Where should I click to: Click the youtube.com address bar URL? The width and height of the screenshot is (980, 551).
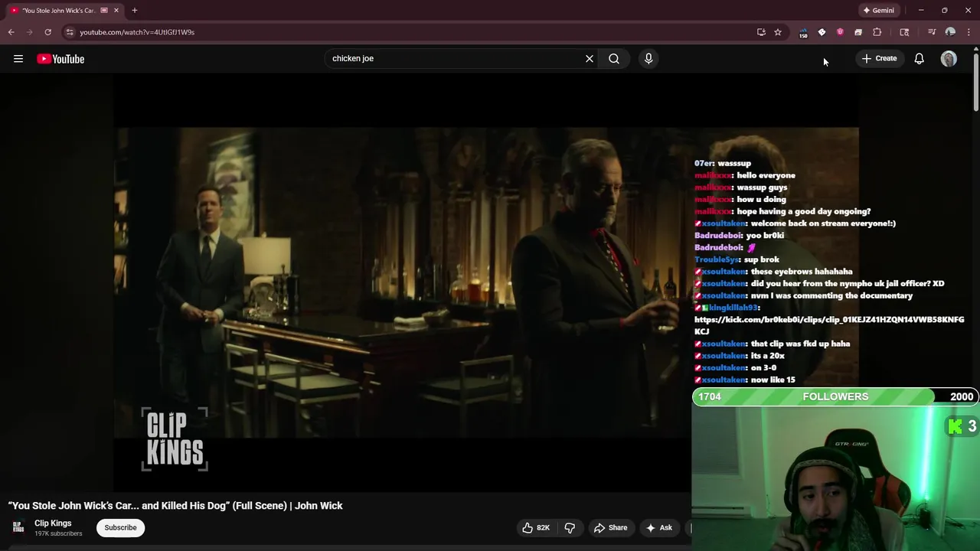(x=137, y=32)
